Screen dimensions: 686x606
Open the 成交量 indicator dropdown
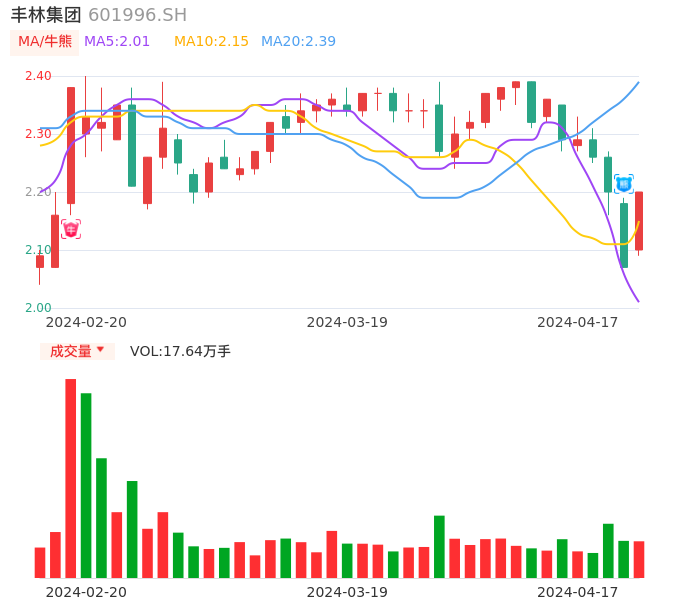(77, 351)
